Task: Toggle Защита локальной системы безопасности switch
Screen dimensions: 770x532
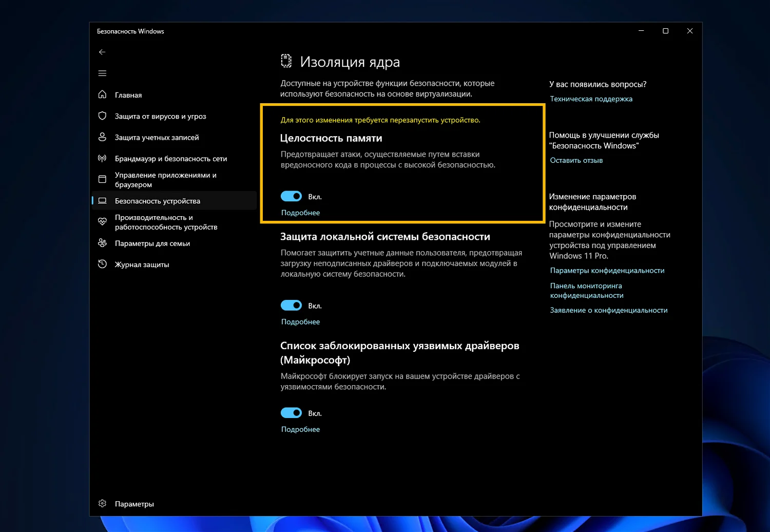Action: click(291, 306)
